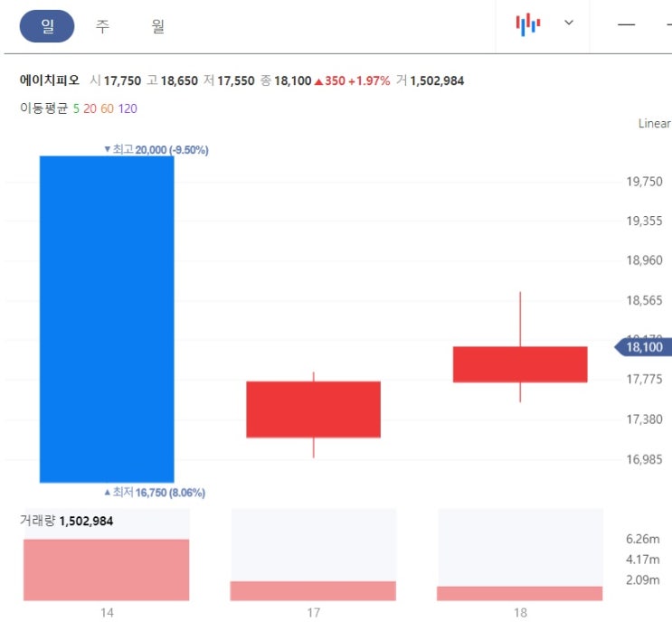This screenshot has height=640, width=672.
Task: Click the 19,355 price axis label
Action: click(644, 221)
